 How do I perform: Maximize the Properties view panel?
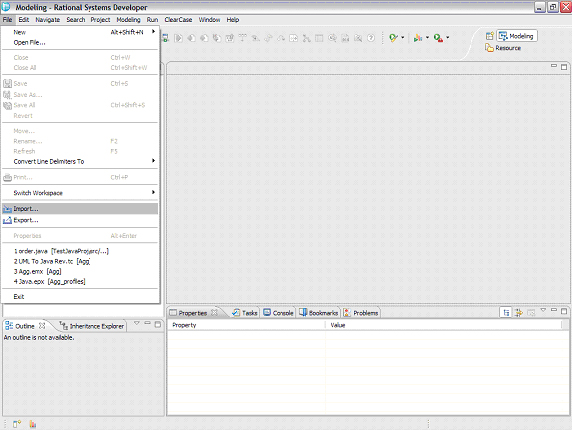pos(564,311)
